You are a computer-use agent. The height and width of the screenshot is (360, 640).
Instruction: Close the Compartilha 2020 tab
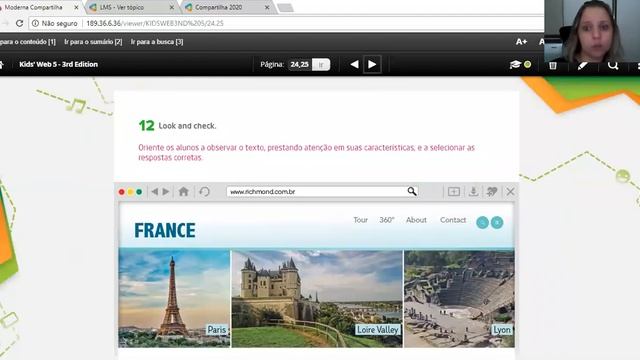[x=267, y=7]
